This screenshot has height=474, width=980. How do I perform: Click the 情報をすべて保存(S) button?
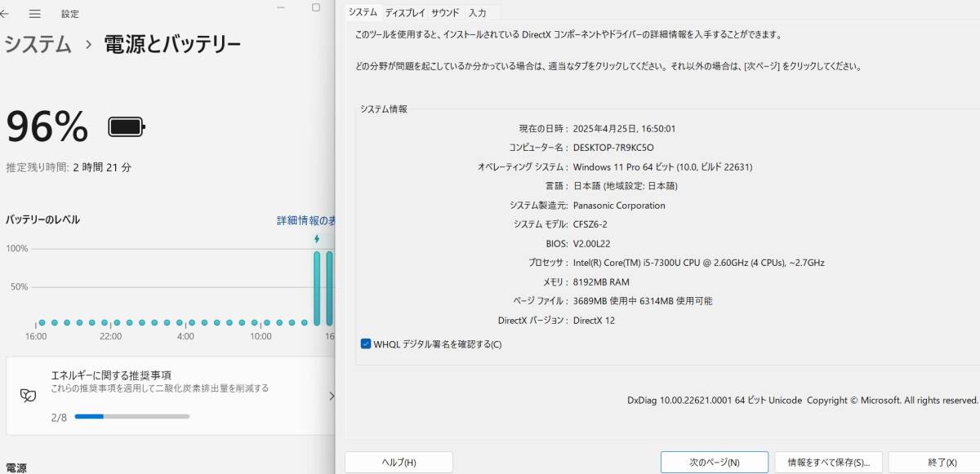(x=831, y=462)
